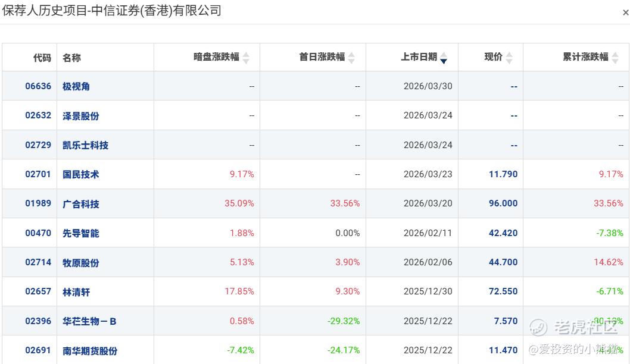
Task: Click 暗盘涨跌幅 value 1.88%
Action: pos(242,233)
